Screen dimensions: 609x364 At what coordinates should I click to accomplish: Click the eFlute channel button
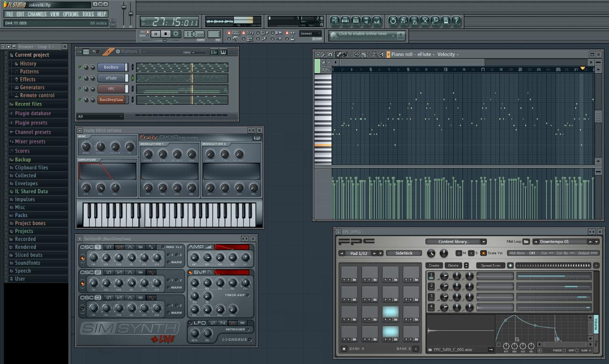pos(111,78)
